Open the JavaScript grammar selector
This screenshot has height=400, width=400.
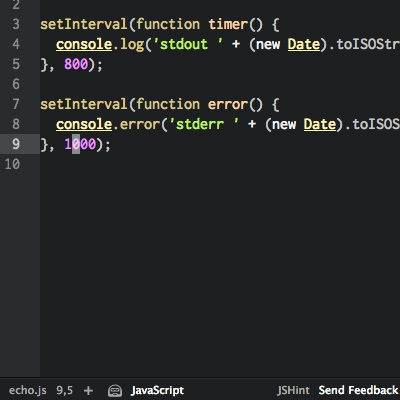pos(157,390)
